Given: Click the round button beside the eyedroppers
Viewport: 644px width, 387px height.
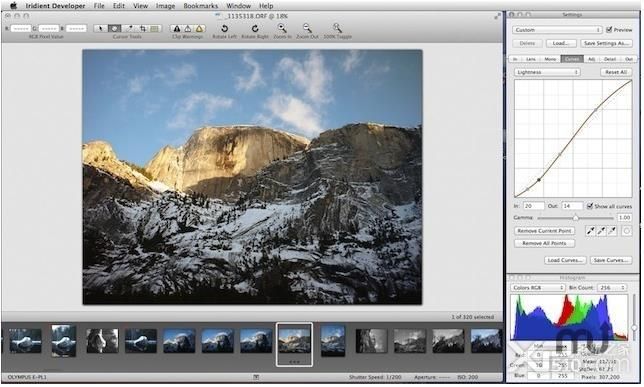Looking at the screenshot, I should (626, 231).
